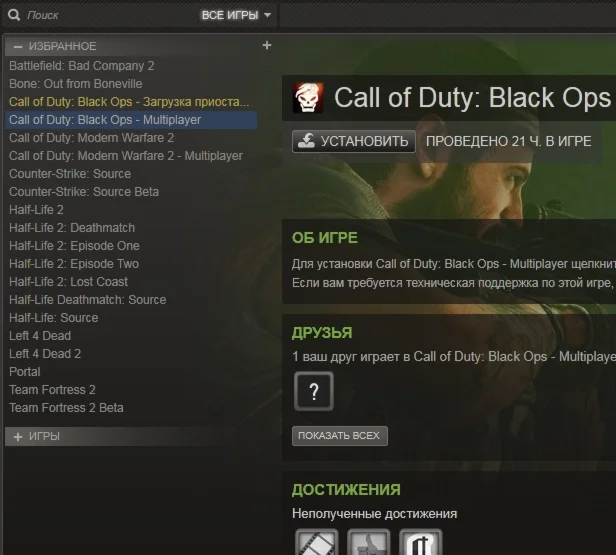Expand the ИГРЫ category
Viewport: 616px width, 555px height.
[18, 437]
